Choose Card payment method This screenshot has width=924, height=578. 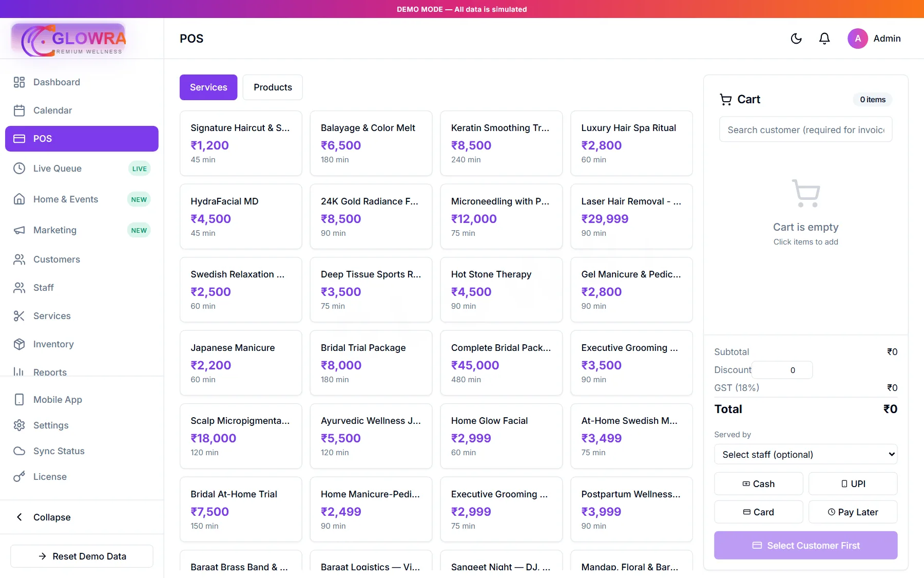759,512
